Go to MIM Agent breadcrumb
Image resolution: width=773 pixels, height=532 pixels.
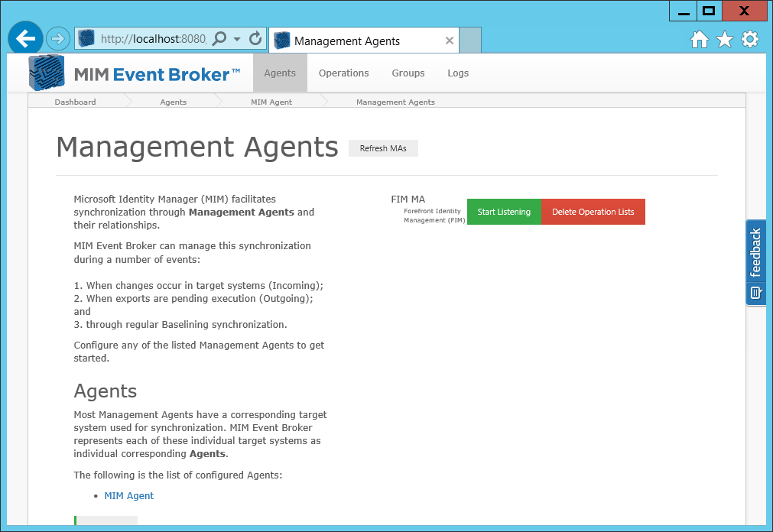[271, 102]
